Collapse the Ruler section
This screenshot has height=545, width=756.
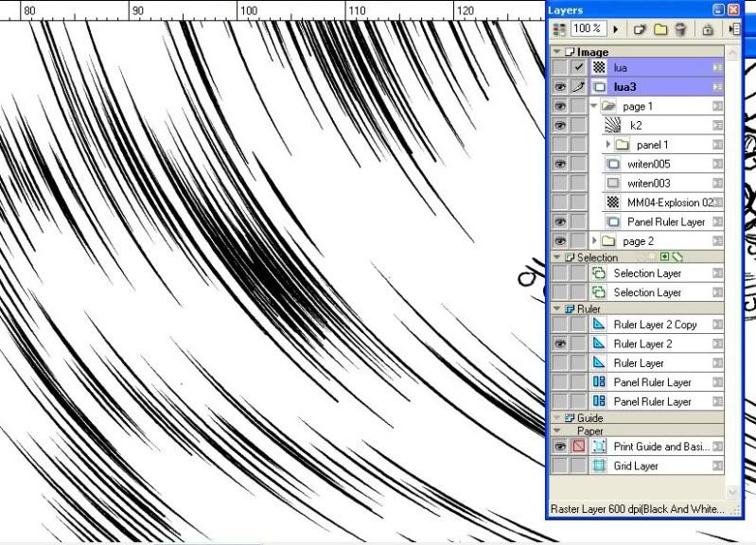[557, 308]
